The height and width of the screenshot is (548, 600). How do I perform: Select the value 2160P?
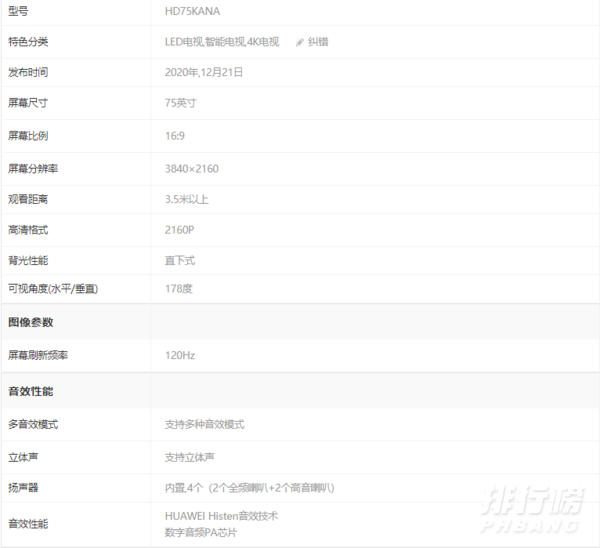click(x=179, y=230)
